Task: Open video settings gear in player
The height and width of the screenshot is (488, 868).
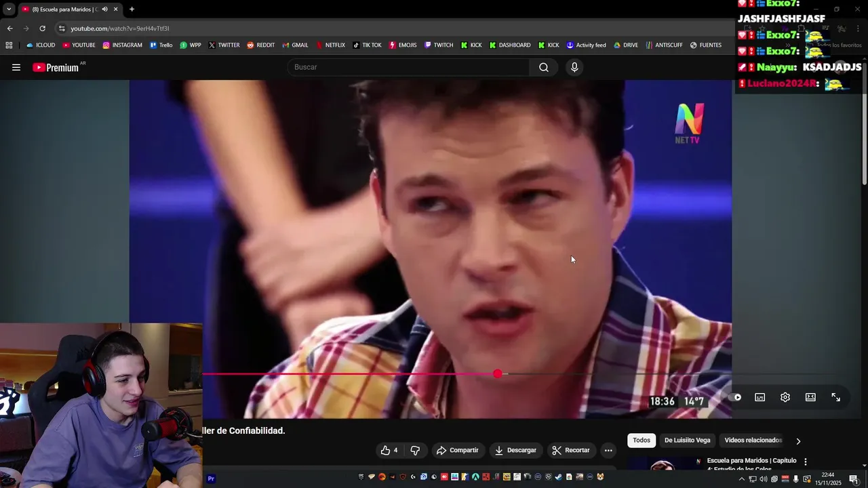Action: (x=785, y=397)
